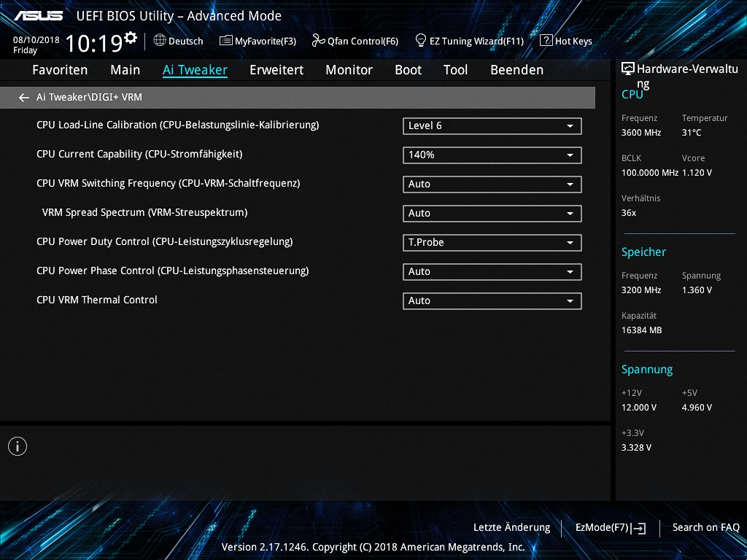
Task: Open the Tool tab
Action: [x=455, y=70]
